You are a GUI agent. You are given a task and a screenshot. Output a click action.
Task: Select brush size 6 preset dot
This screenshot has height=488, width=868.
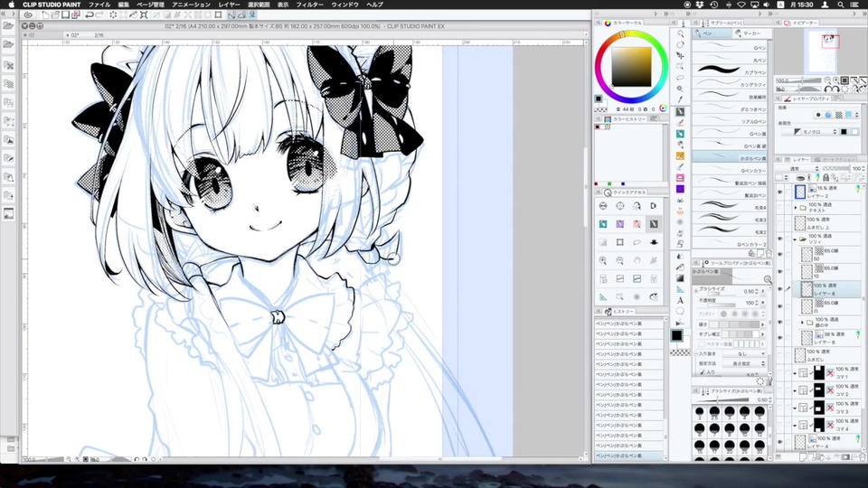tap(699, 428)
